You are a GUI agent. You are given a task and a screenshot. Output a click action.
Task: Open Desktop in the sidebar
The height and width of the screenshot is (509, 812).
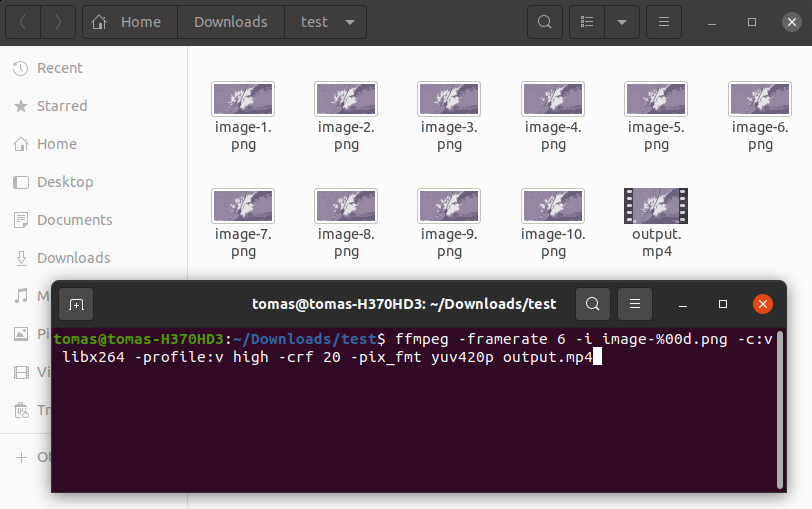tap(93, 182)
